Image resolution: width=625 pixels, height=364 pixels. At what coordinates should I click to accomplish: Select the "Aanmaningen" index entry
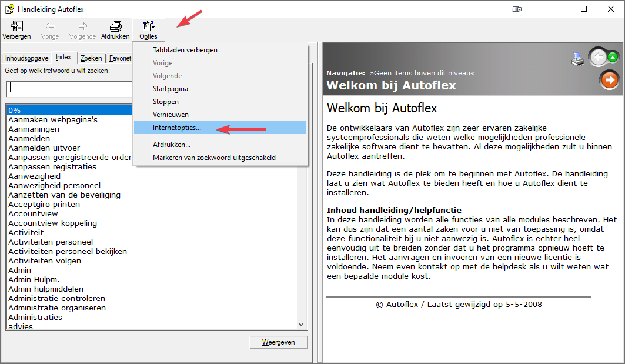click(x=34, y=129)
